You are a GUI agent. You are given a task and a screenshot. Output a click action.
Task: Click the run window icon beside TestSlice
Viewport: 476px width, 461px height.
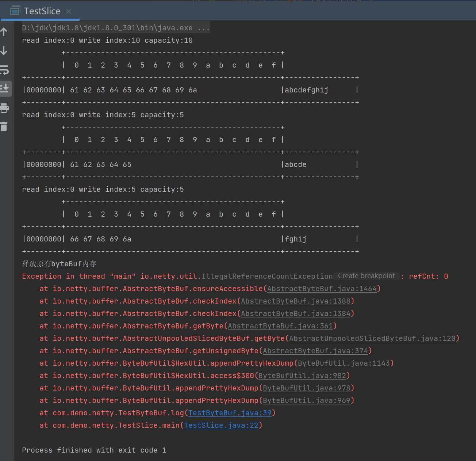(15, 11)
